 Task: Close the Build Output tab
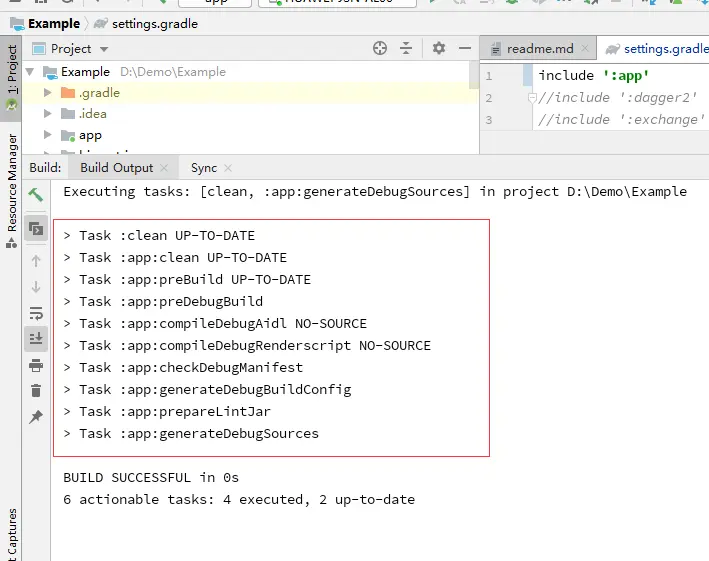(x=164, y=168)
